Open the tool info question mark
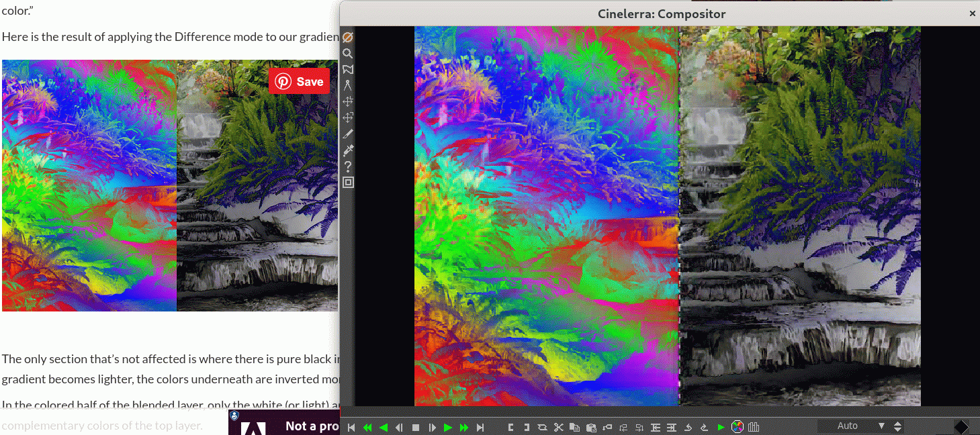The image size is (980, 435). pyautogui.click(x=347, y=166)
